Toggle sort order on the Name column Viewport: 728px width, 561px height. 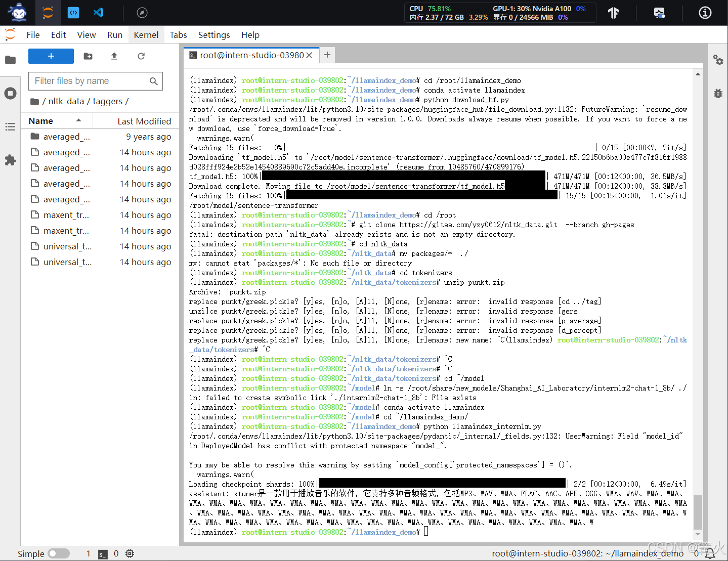(42, 120)
